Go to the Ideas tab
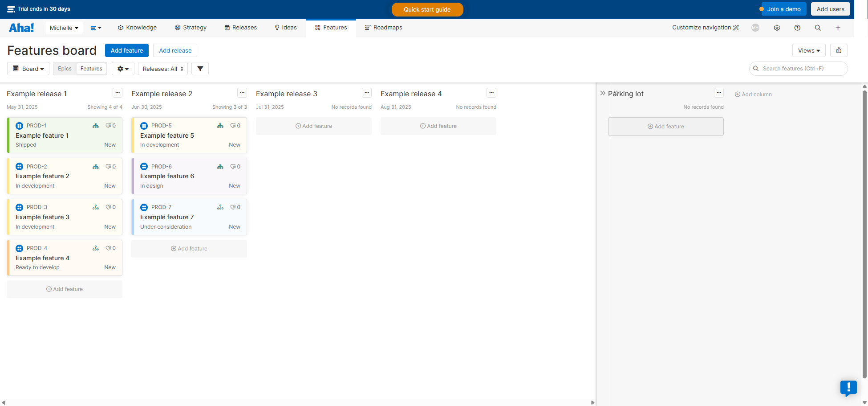 pos(286,28)
